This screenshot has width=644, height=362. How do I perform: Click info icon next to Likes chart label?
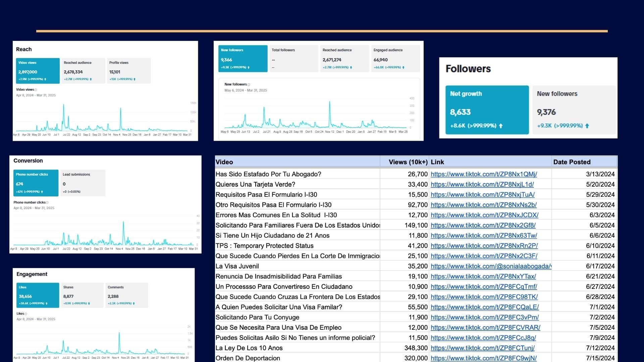[x=26, y=314]
